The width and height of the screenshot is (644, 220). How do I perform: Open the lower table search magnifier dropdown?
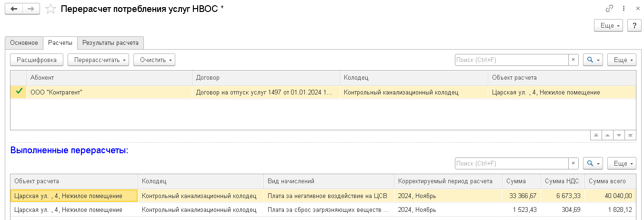tap(593, 163)
